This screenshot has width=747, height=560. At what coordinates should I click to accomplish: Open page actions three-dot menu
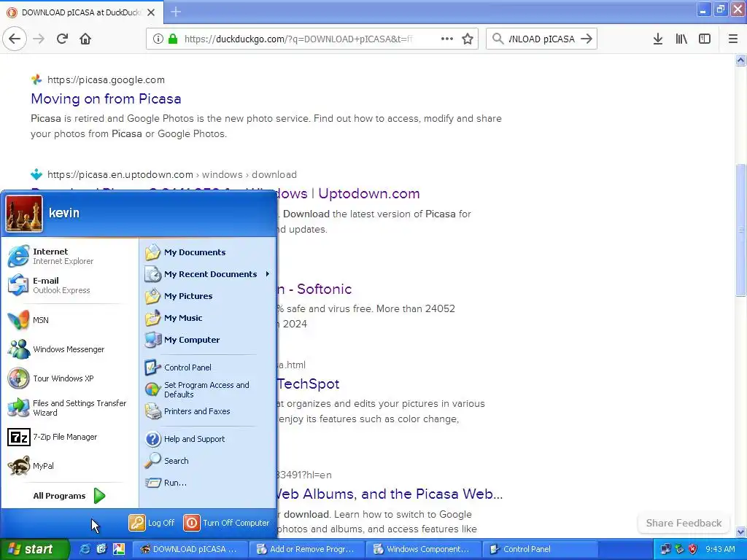(x=447, y=39)
